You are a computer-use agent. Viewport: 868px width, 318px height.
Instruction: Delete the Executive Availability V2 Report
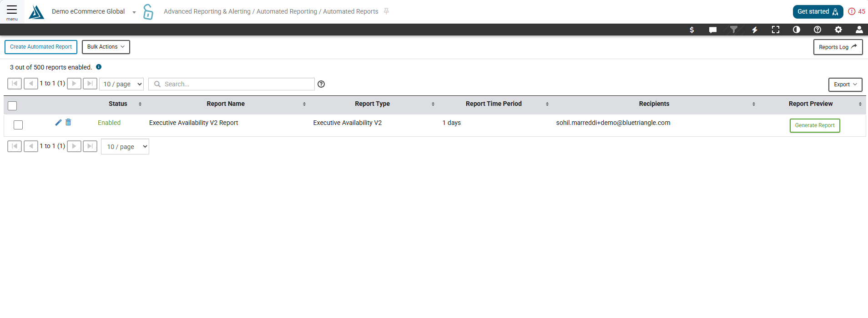click(68, 122)
